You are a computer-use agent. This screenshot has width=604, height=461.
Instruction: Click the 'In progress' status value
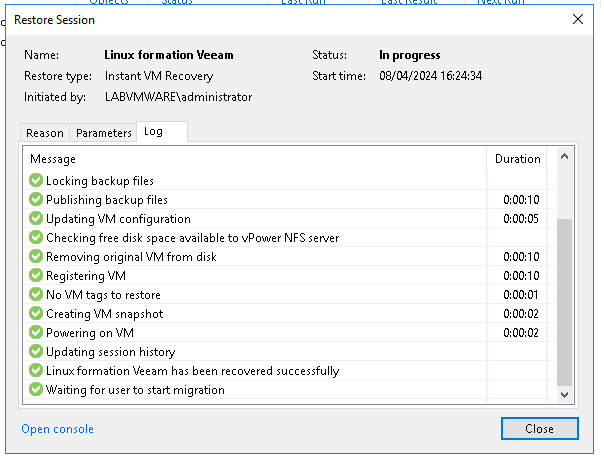[409, 55]
